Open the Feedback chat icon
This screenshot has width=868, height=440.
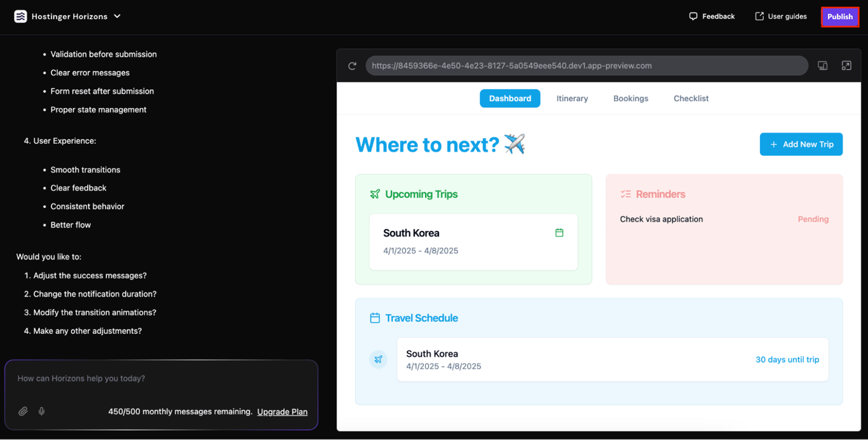pyautogui.click(x=693, y=16)
